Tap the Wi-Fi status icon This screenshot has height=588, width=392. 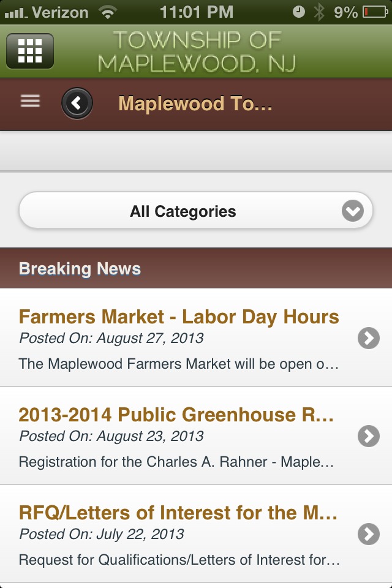[108, 12]
